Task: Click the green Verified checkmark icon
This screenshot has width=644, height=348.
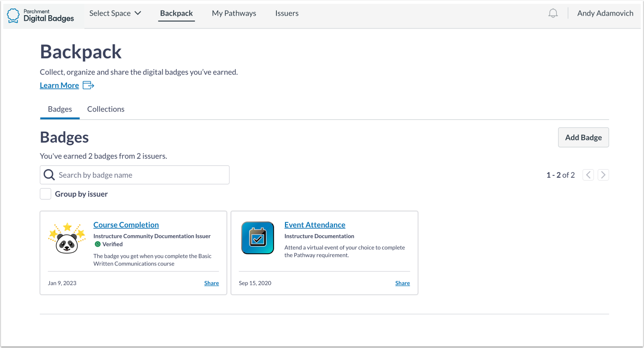Action: click(98, 244)
